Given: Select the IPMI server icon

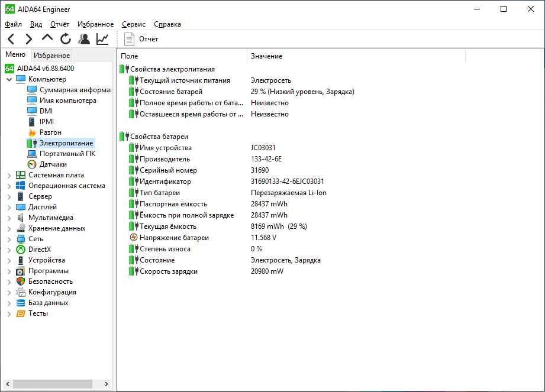Looking at the screenshot, I should (x=31, y=122).
